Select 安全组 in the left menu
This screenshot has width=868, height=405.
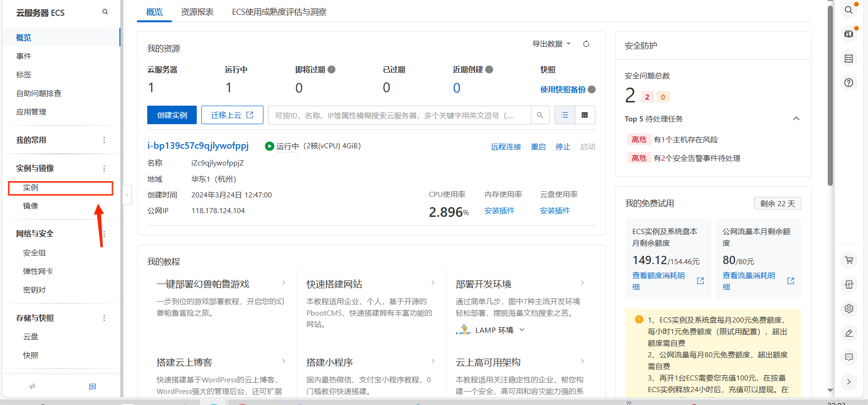(x=35, y=253)
